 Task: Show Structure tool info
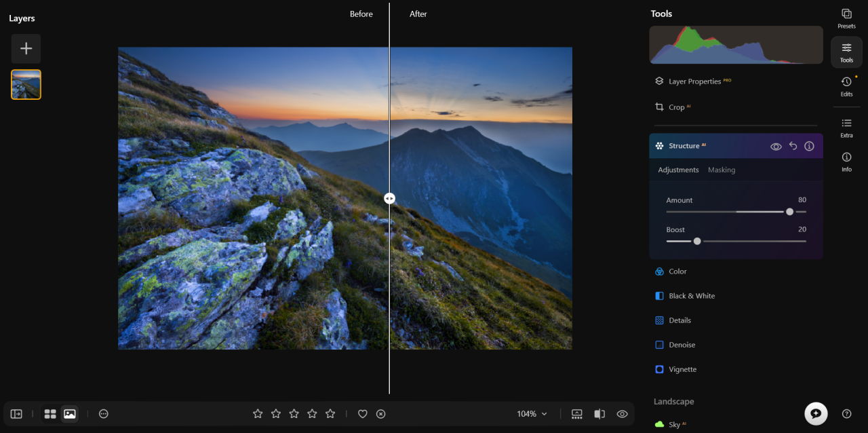coord(809,146)
